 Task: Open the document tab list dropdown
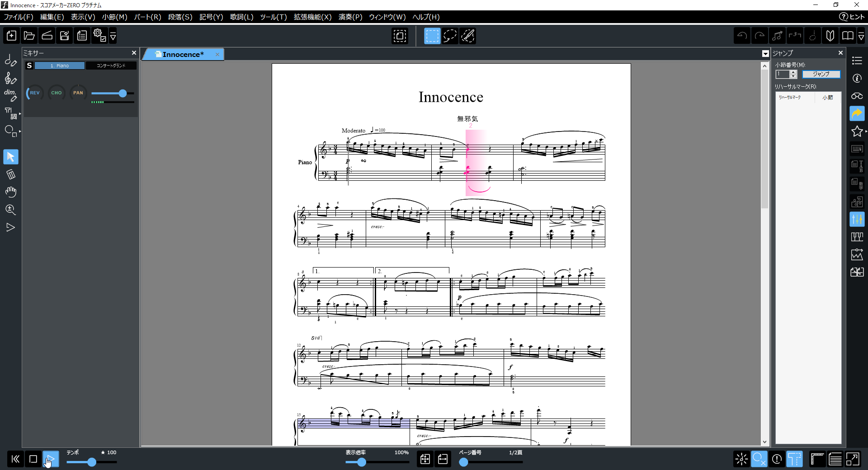point(765,54)
